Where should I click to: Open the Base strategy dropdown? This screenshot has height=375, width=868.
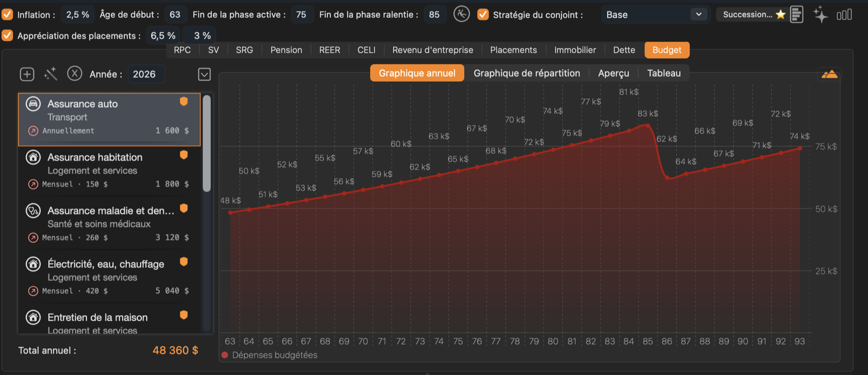coord(655,14)
